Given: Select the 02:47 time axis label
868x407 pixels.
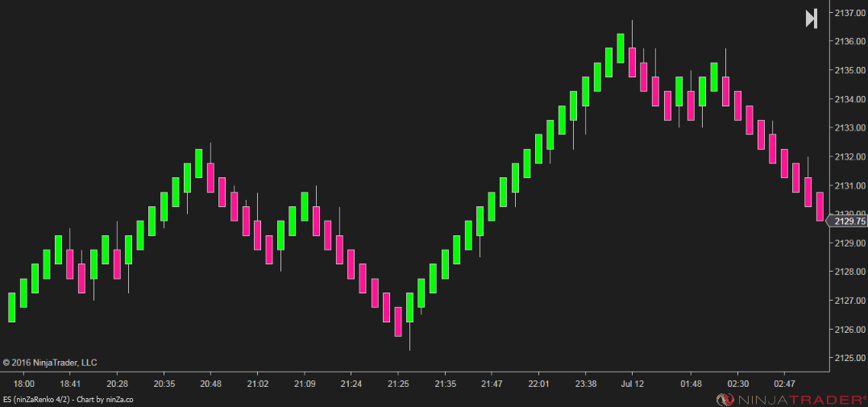Looking at the screenshot, I should click(x=784, y=384).
